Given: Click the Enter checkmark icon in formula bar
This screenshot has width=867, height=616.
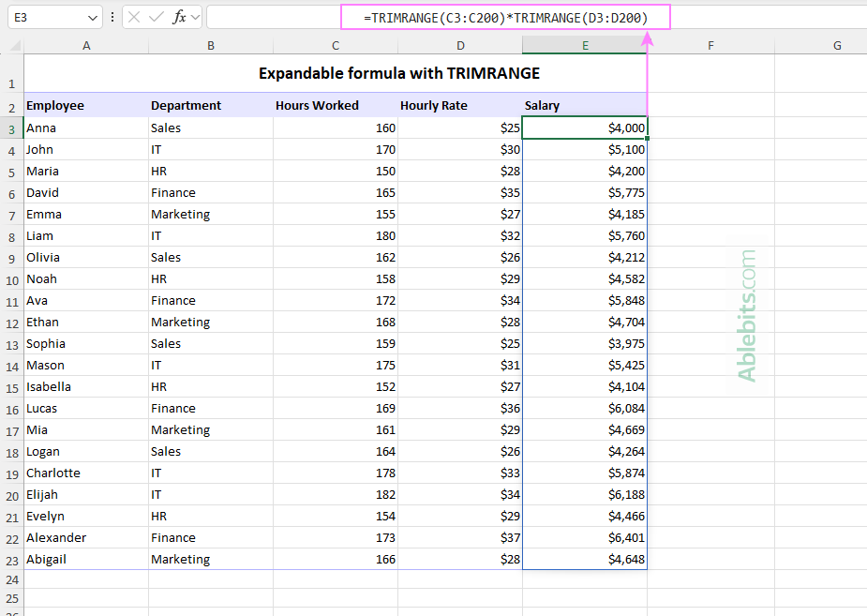Looking at the screenshot, I should pyautogui.click(x=157, y=18).
